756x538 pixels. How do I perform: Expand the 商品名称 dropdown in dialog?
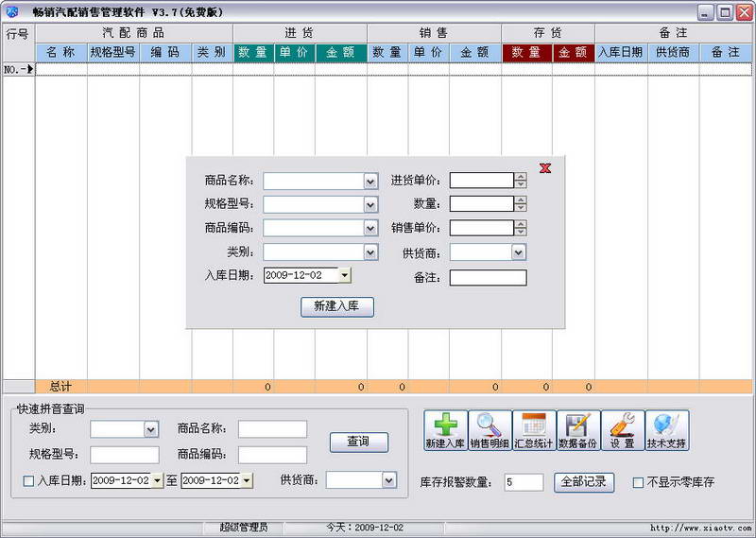(x=370, y=182)
